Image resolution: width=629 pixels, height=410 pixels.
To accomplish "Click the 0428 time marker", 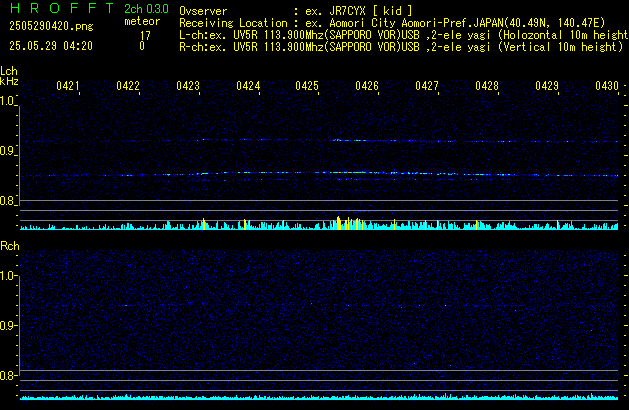I will coord(487,86).
